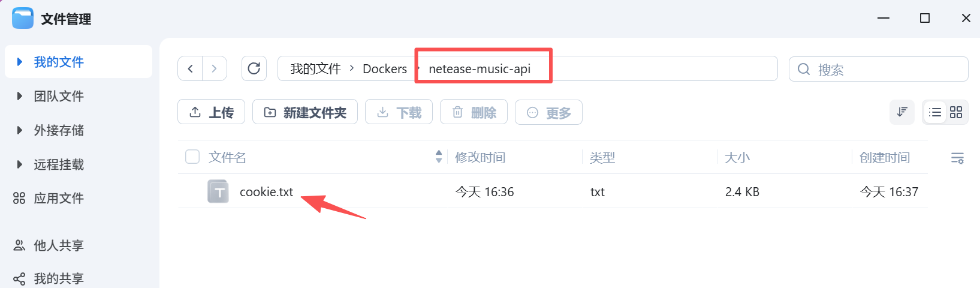Navigate to Dockers in breadcrumb path
Screen dimensions: 980x288
(x=384, y=69)
